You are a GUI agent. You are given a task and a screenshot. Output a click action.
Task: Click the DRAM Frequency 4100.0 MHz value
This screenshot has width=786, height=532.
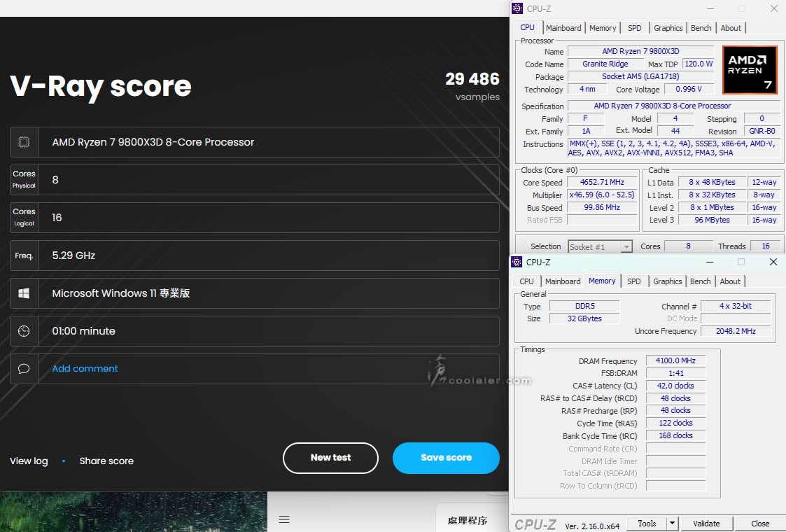click(675, 360)
